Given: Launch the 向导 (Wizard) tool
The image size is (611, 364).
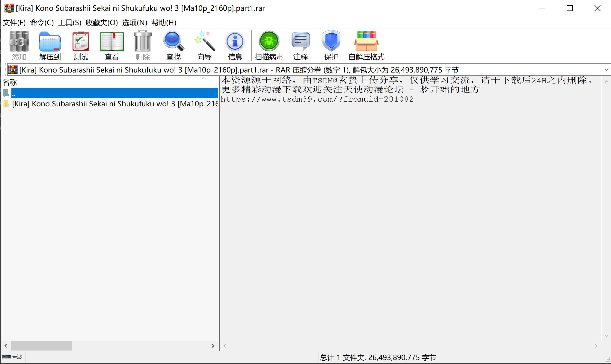Looking at the screenshot, I should [x=204, y=46].
